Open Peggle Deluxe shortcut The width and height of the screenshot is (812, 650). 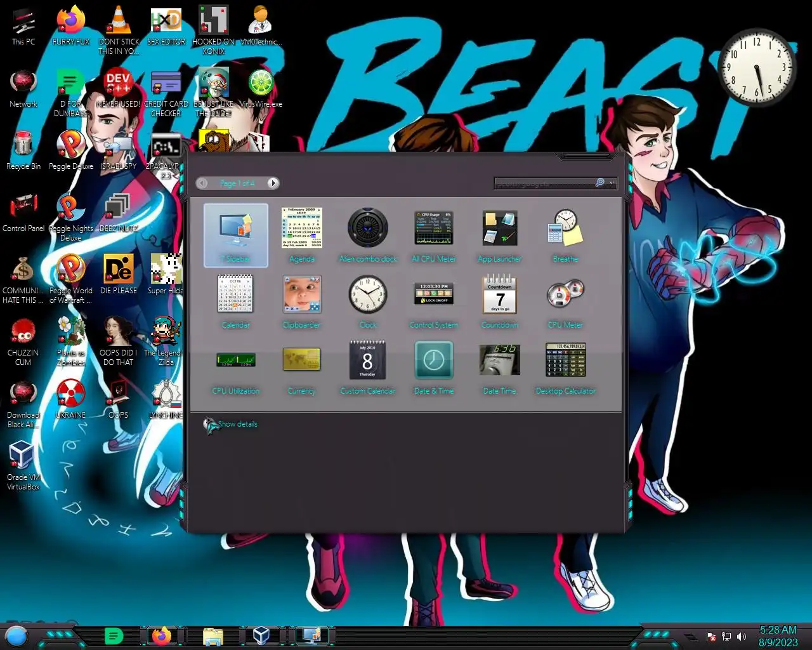pos(71,150)
